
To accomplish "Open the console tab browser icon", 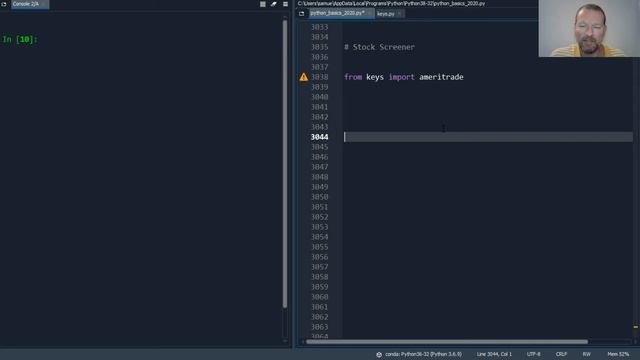I will point(4,4).
